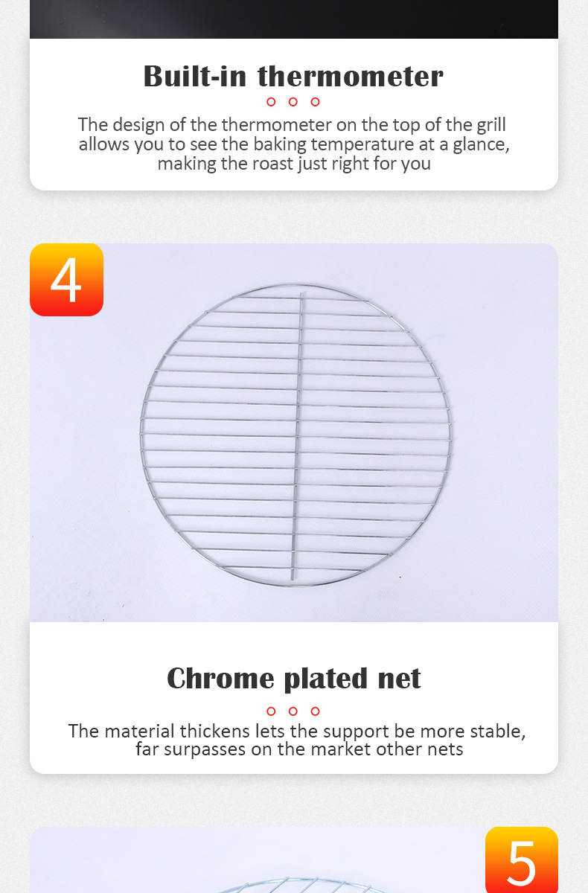The width and height of the screenshot is (588, 893).
Task: Click the line 'making the roast just right'
Action: pyautogui.click(x=294, y=163)
